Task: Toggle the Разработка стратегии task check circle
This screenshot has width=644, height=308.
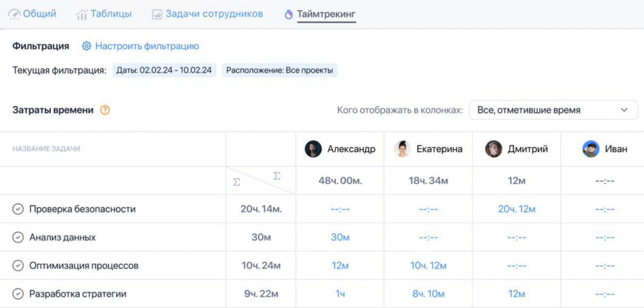Action: (17, 294)
